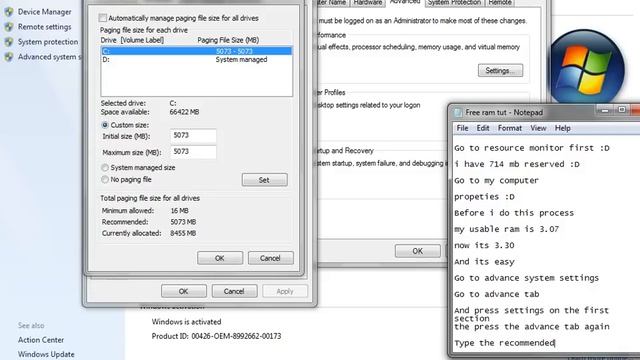This screenshot has height=360, width=640.
Task: Open Device Manager link
Action: [x=44, y=12]
